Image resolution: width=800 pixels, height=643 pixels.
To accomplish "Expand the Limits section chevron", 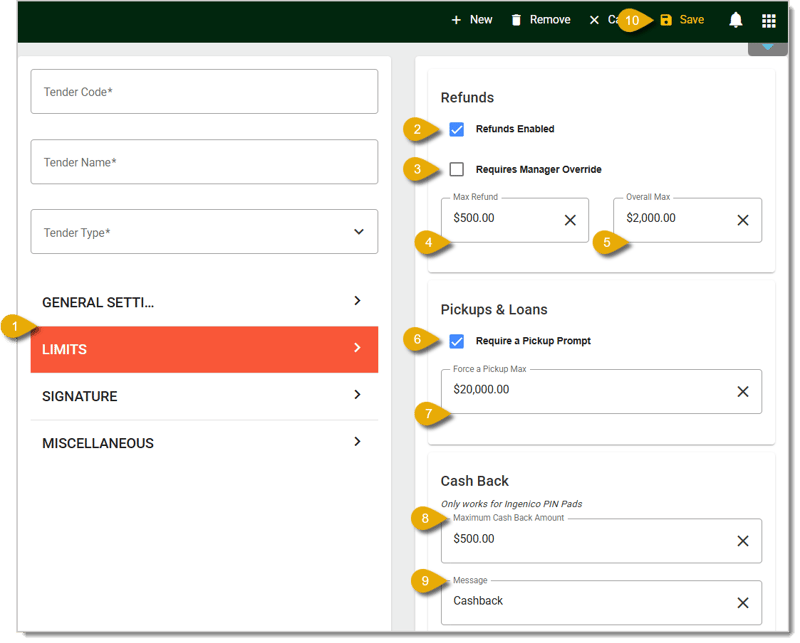I will (x=358, y=348).
